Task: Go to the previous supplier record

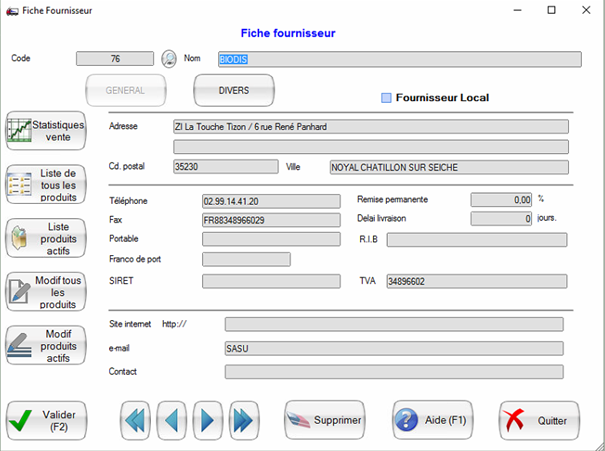Action: click(x=173, y=419)
